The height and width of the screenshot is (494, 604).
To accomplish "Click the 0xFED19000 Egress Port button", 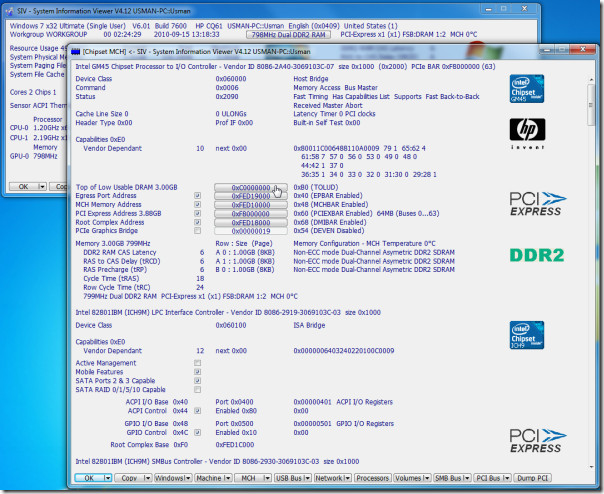I will 251,196.
